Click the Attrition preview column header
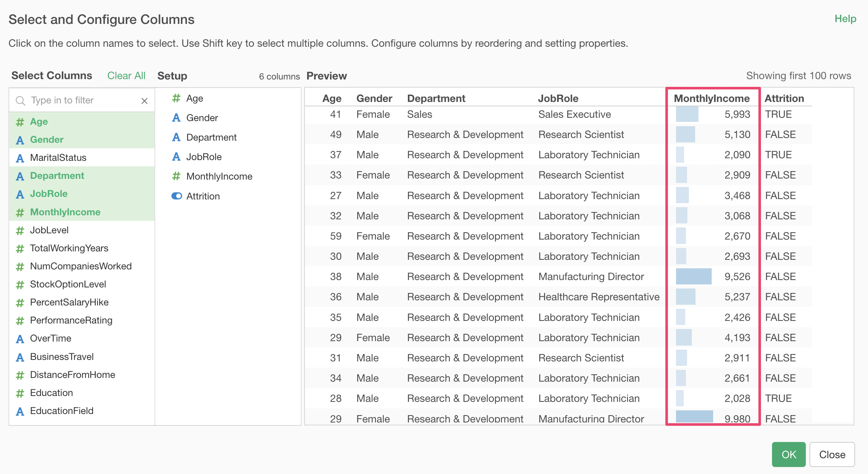868x474 pixels. pos(784,98)
